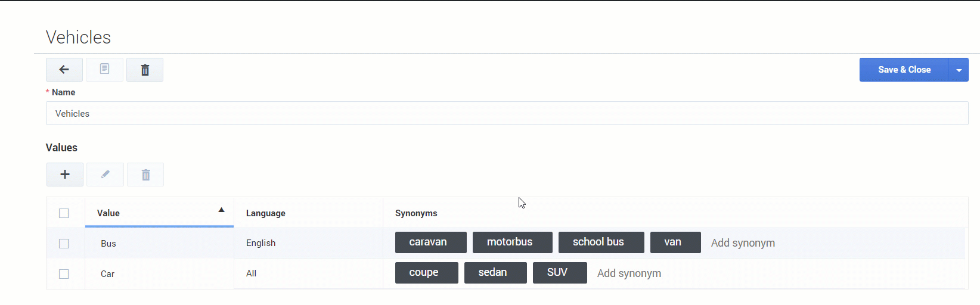Click the Name input field
Viewport: 980px width, 305px height.
click(x=507, y=113)
